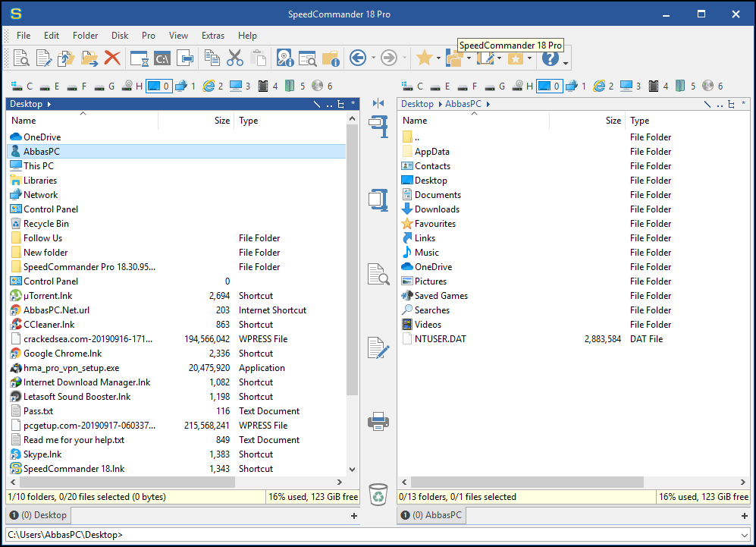This screenshot has height=547, width=756.
Task: Add a new tab in left pane
Action: pos(354,516)
